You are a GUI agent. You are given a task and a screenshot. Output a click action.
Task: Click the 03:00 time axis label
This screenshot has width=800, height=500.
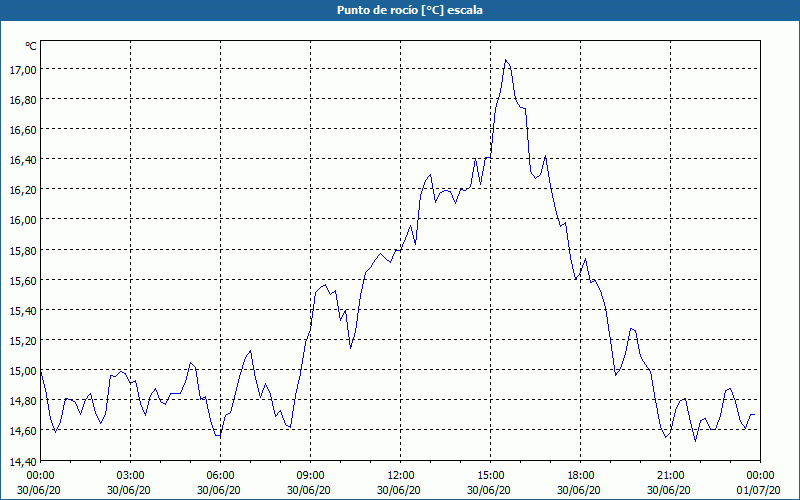pyautogui.click(x=131, y=476)
